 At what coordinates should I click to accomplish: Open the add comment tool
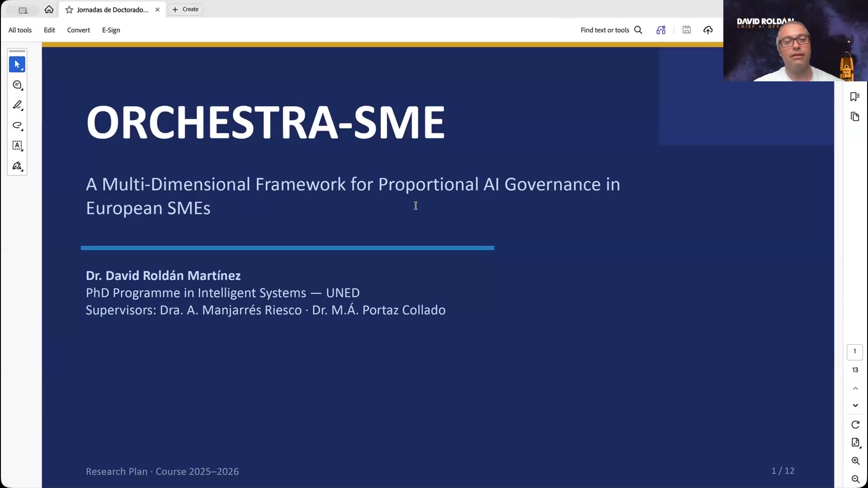[17, 85]
